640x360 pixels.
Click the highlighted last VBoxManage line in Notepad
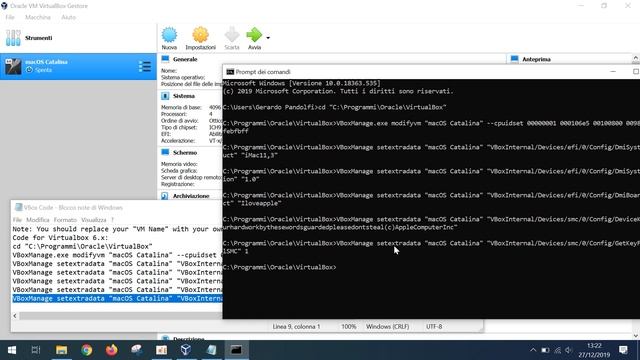pyautogui.click(x=117, y=298)
